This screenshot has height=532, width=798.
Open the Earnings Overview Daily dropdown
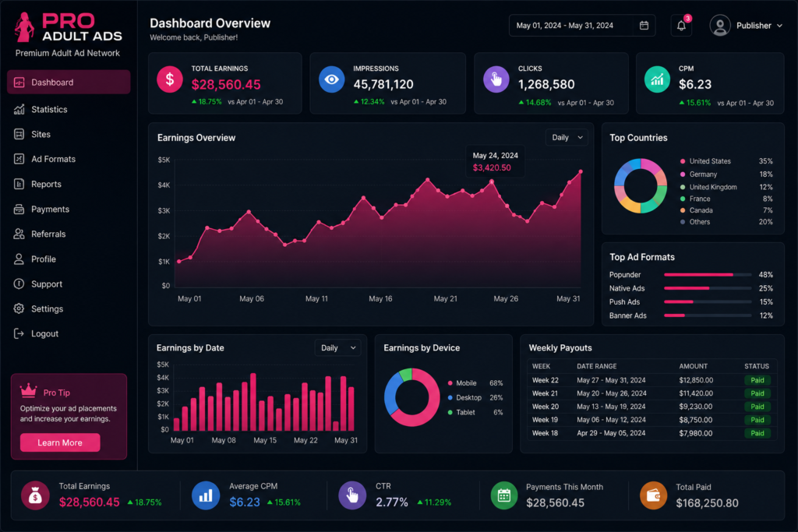(567, 137)
